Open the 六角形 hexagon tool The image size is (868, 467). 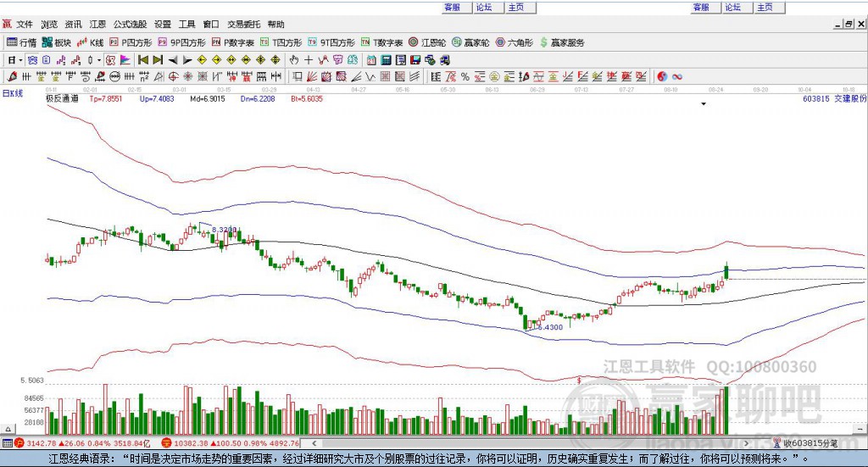[x=514, y=42]
